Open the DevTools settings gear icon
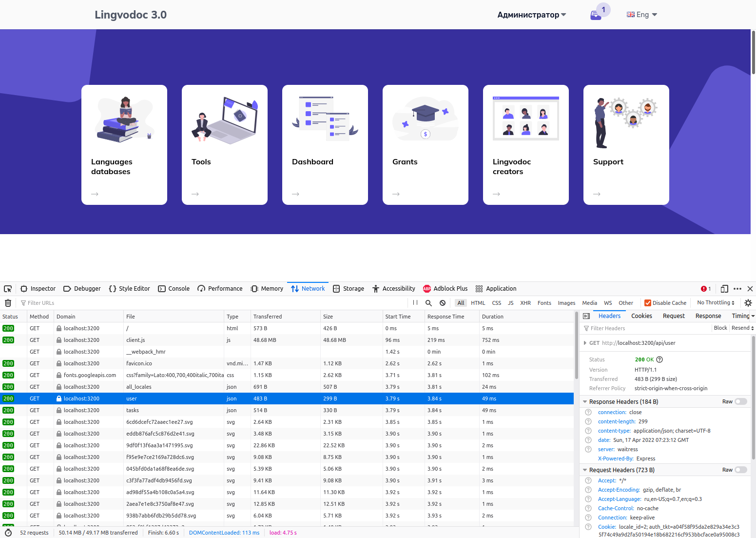The image size is (756, 538). [748, 302]
